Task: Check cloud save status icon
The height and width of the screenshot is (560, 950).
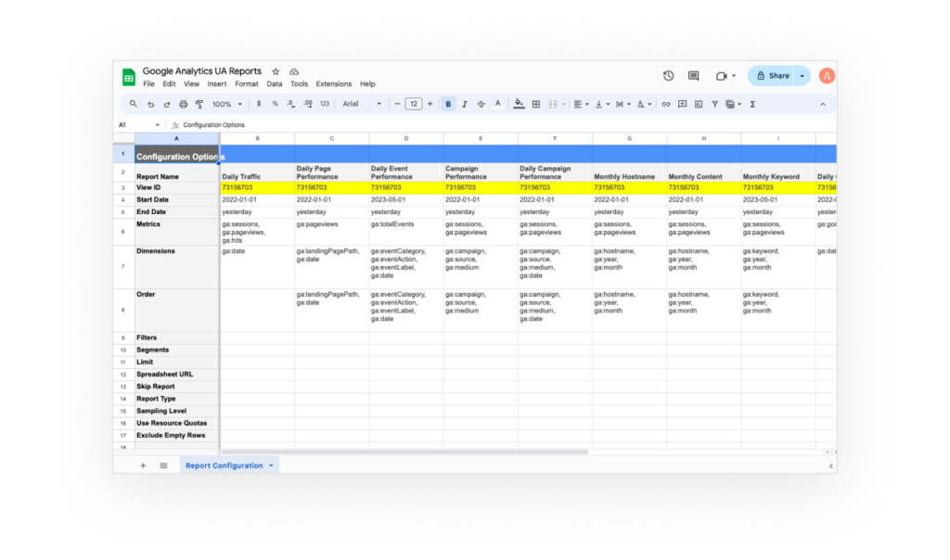Action: pyautogui.click(x=294, y=71)
